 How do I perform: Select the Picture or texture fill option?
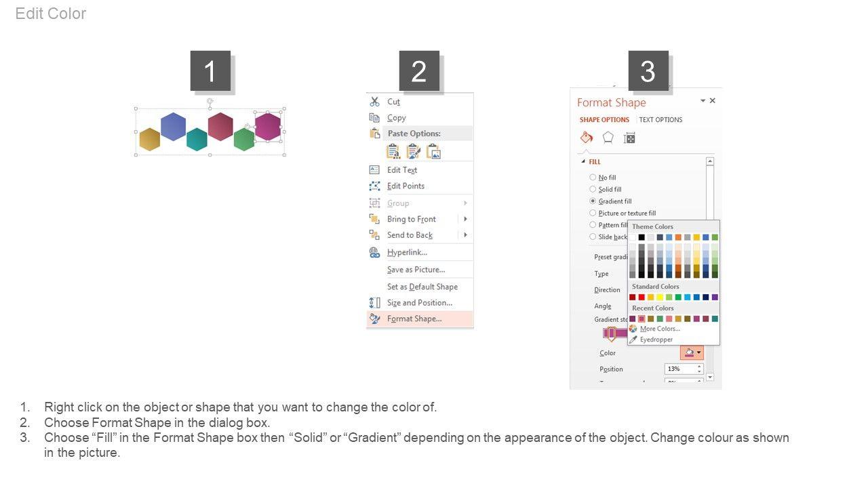pyautogui.click(x=593, y=213)
